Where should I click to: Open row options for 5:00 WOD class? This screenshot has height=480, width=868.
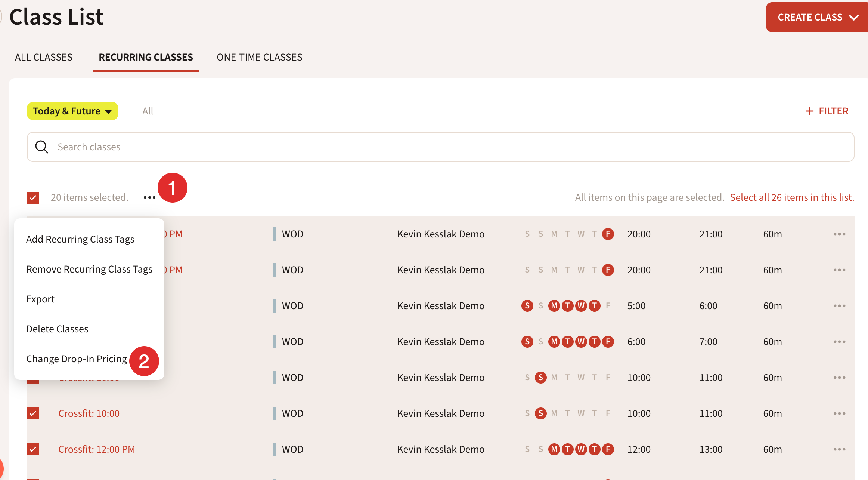tap(839, 306)
